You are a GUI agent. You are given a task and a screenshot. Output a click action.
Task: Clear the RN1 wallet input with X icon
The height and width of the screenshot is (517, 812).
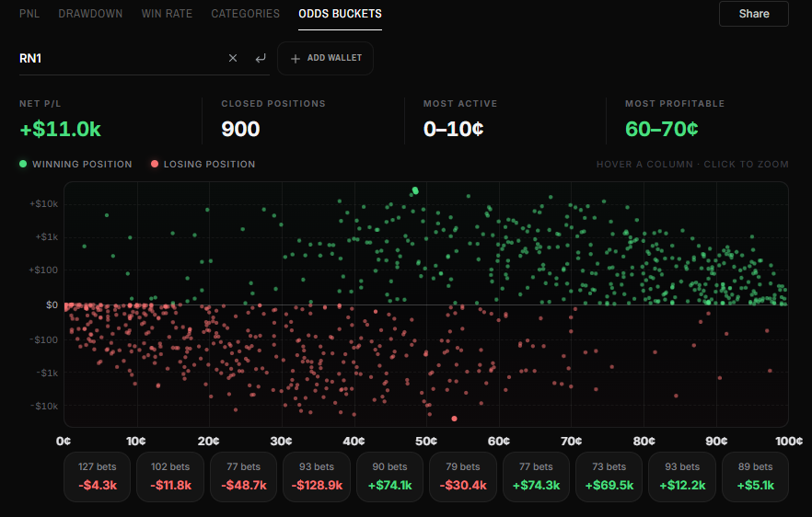coord(233,58)
